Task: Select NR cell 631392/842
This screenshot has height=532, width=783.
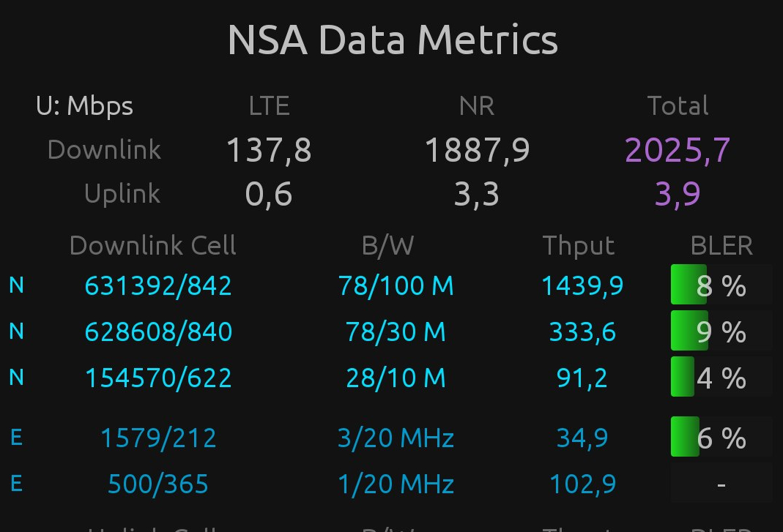Action: tap(158, 285)
